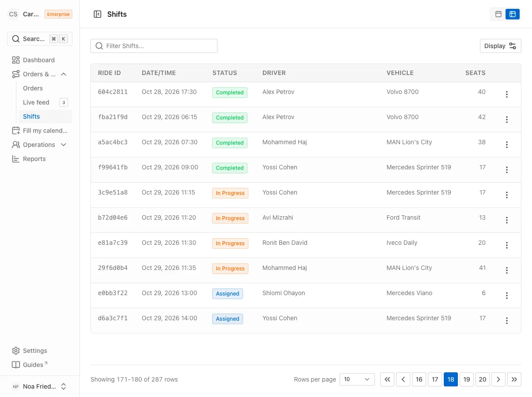
Task: Click In Progress status of ride 3c9e51a8
Action: [x=230, y=193]
